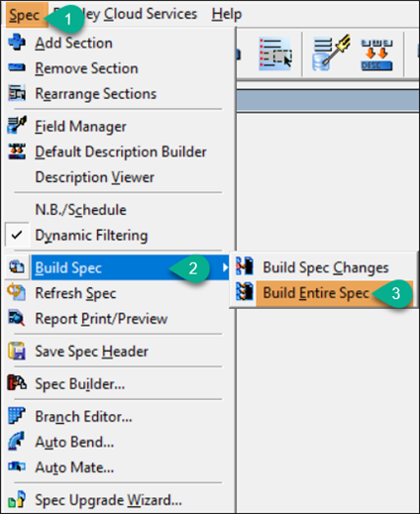Expand the Build Spec submenu arrow
The image size is (420, 514).
pyautogui.click(x=226, y=267)
